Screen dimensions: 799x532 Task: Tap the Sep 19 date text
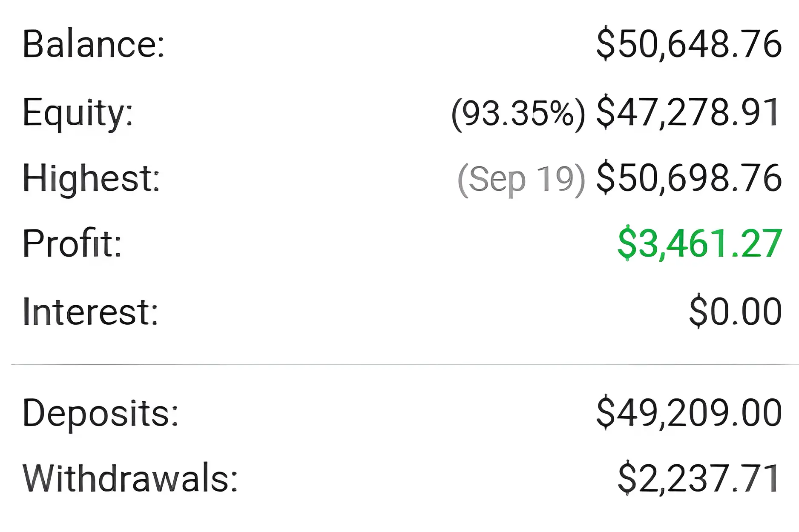(521, 179)
